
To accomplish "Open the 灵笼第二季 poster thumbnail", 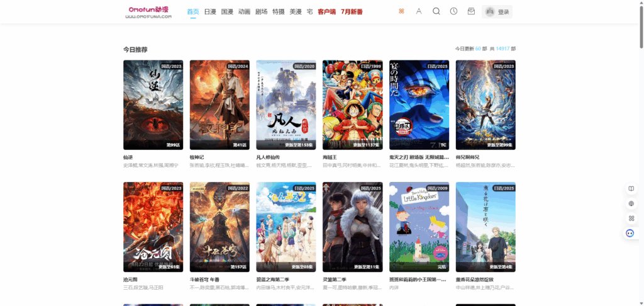I will pyautogui.click(x=353, y=227).
